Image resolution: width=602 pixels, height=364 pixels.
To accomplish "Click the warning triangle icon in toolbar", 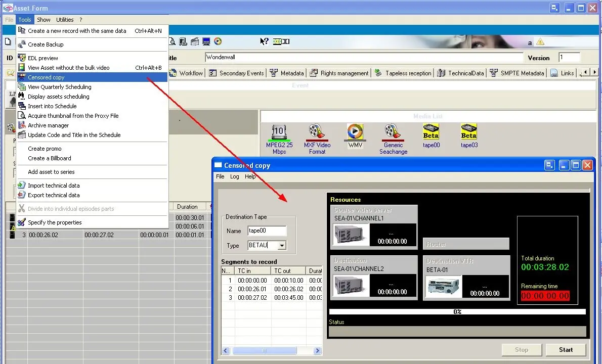I will tap(540, 42).
